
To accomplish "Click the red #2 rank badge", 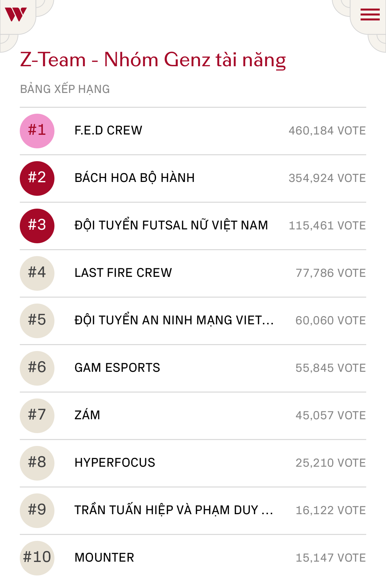I will [x=37, y=178].
